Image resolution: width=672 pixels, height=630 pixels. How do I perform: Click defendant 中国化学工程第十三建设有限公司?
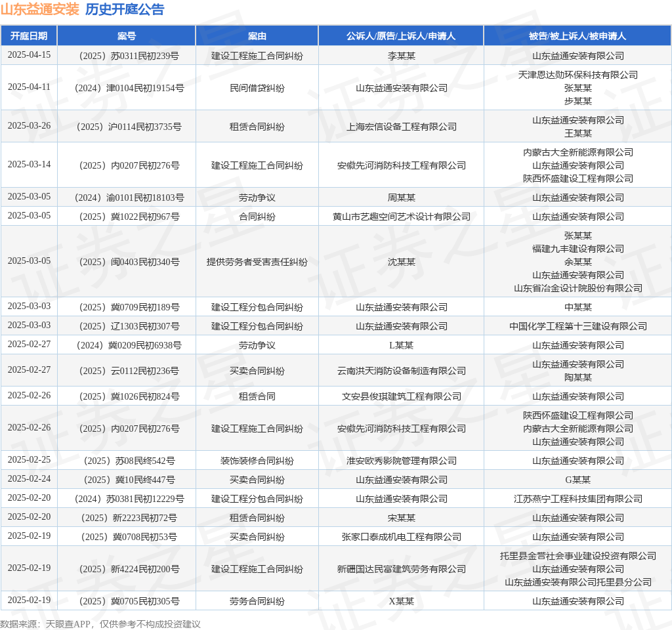577,326
